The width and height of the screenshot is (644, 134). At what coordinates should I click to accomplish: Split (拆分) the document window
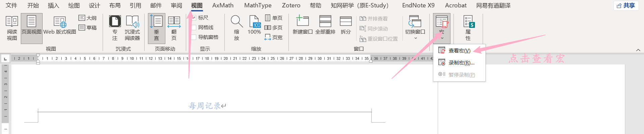pyautogui.click(x=345, y=25)
